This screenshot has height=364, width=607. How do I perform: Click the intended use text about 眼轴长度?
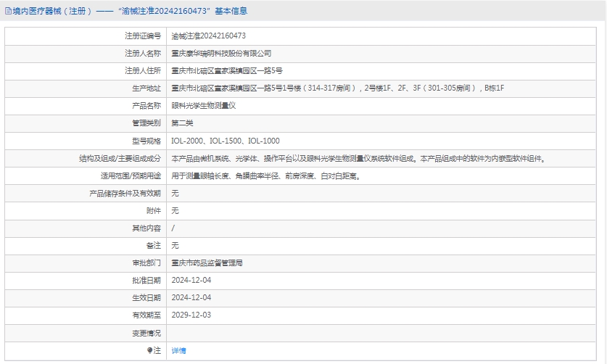pyautogui.click(x=265, y=175)
